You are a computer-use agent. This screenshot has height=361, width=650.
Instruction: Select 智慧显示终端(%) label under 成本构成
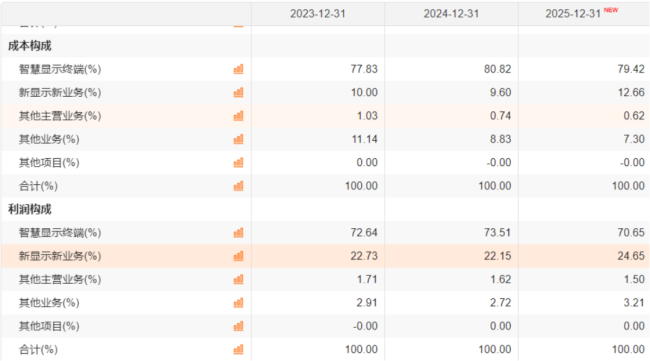pyautogui.click(x=60, y=69)
